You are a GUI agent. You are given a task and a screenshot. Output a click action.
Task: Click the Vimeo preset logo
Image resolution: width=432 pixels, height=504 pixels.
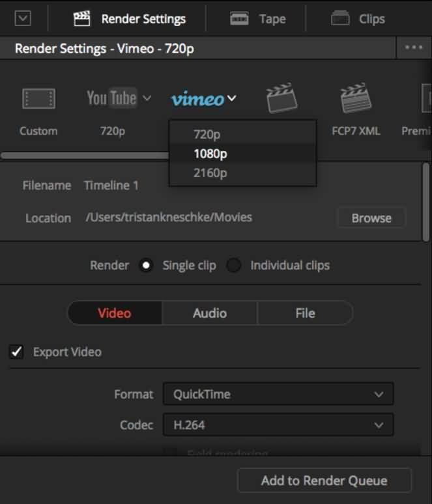(197, 99)
